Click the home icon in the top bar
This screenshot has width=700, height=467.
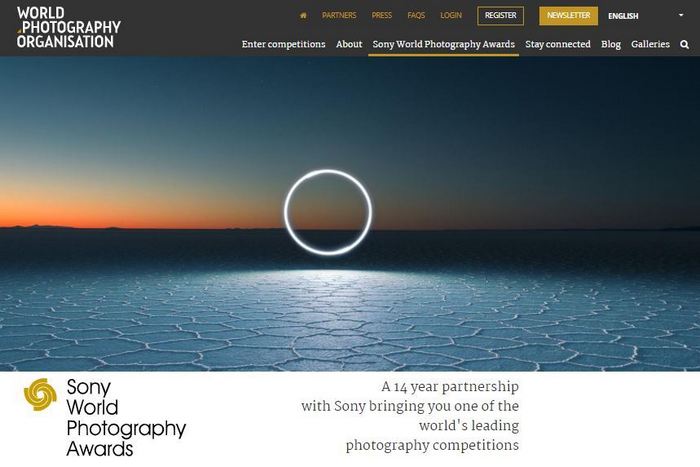[x=303, y=16]
